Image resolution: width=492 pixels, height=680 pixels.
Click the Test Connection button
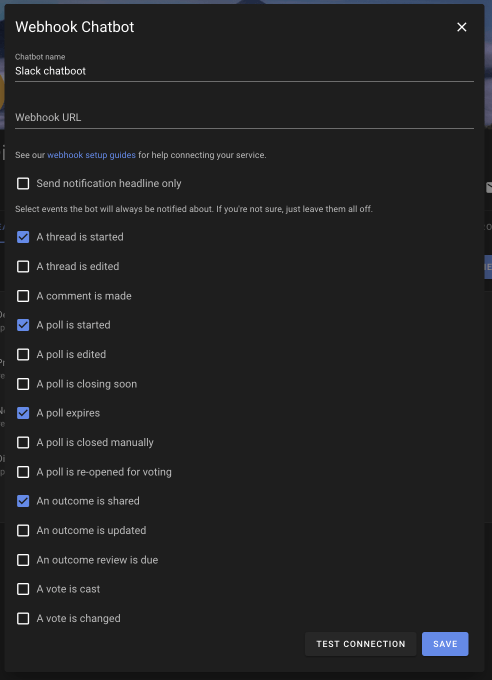point(361,644)
